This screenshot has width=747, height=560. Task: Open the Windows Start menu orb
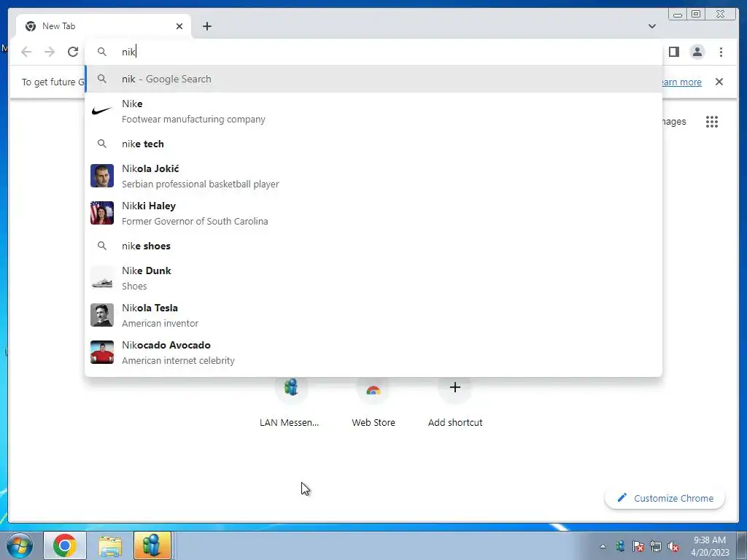tap(20, 545)
